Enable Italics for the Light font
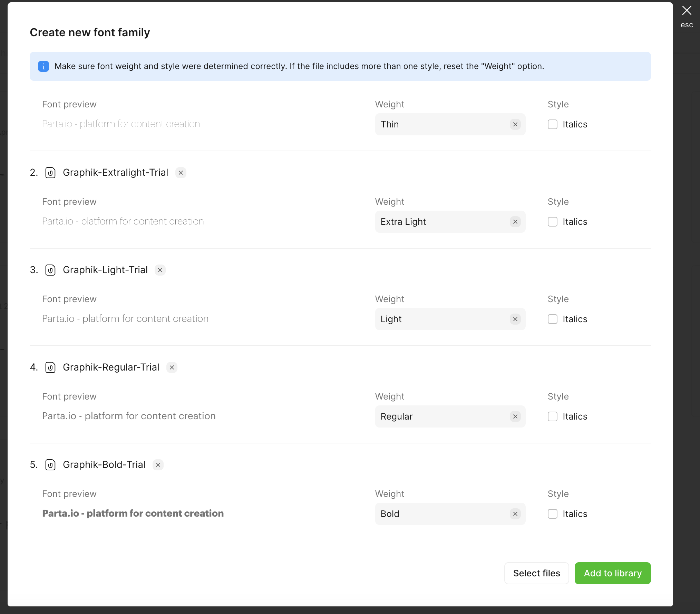This screenshot has width=700, height=614. click(553, 319)
